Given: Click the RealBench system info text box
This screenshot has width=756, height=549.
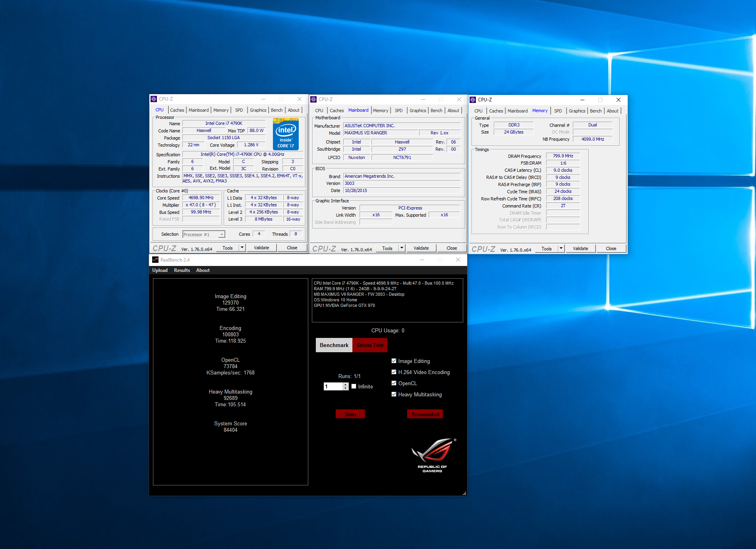Looking at the screenshot, I should coord(387,301).
